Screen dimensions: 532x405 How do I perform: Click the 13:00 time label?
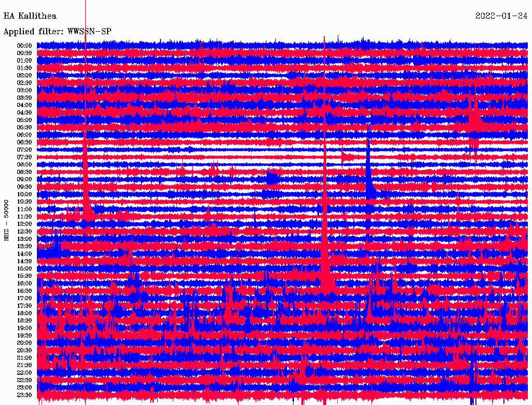[24, 239]
